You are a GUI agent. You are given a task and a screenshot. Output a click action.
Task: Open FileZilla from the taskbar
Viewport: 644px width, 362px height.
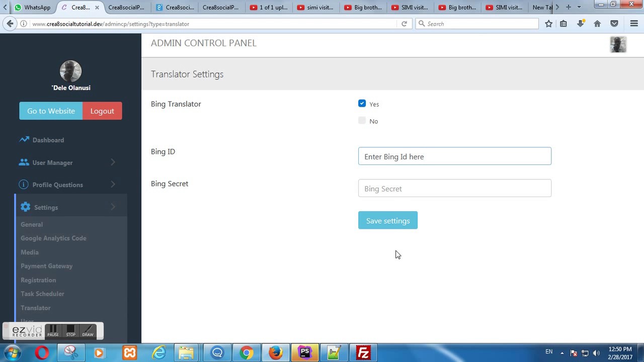click(363, 353)
